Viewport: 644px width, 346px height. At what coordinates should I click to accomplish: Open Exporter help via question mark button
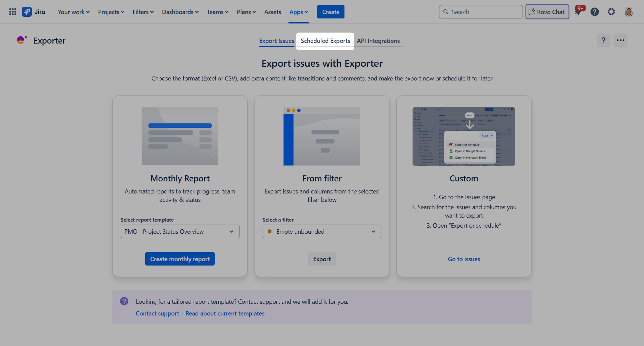click(604, 40)
